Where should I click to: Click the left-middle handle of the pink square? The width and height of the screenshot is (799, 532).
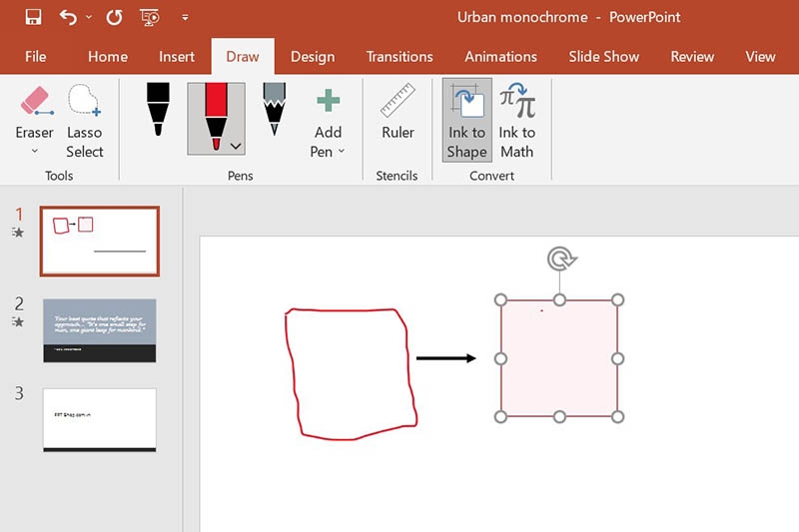click(x=501, y=359)
